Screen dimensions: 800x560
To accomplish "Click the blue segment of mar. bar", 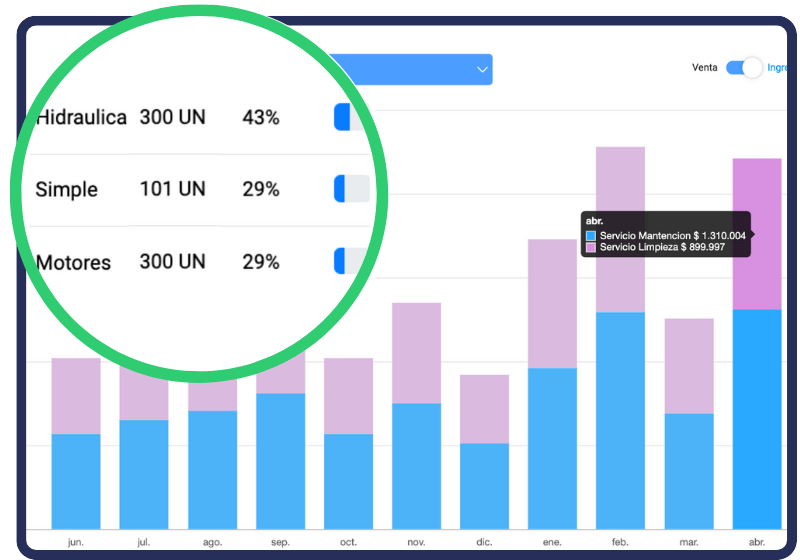I will coord(689,471).
